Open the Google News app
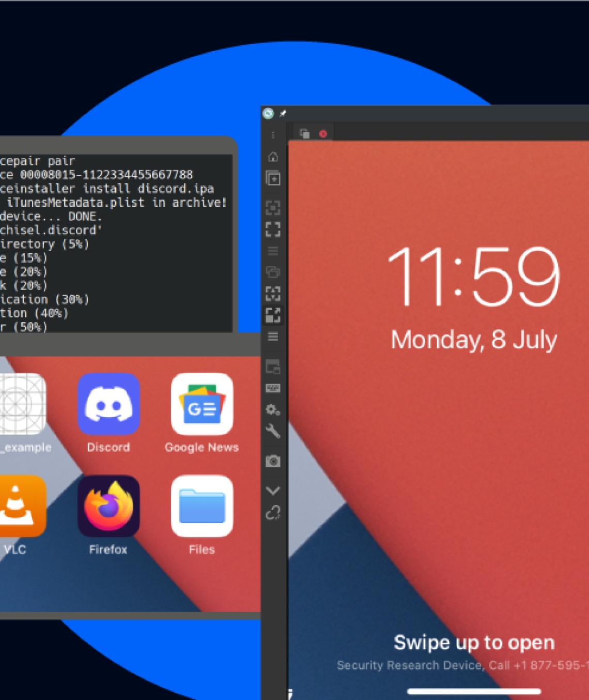This screenshot has height=700, width=589. [x=202, y=404]
